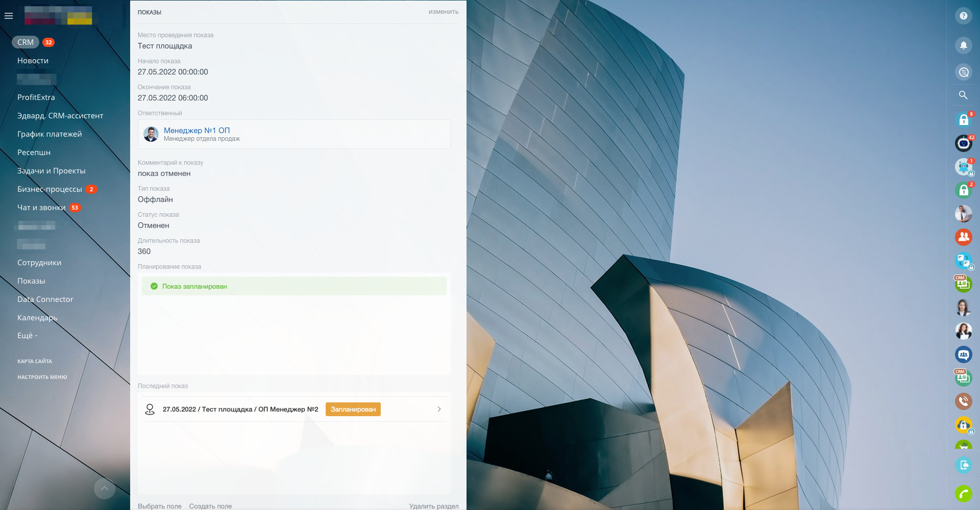Open Задачи и Проекты
The width and height of the screenshot is (980, 510).
tap(52, 171)
